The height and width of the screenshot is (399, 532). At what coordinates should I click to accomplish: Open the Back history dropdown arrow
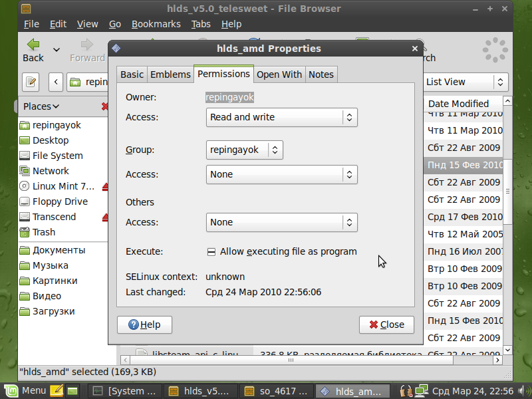(57, 50)
